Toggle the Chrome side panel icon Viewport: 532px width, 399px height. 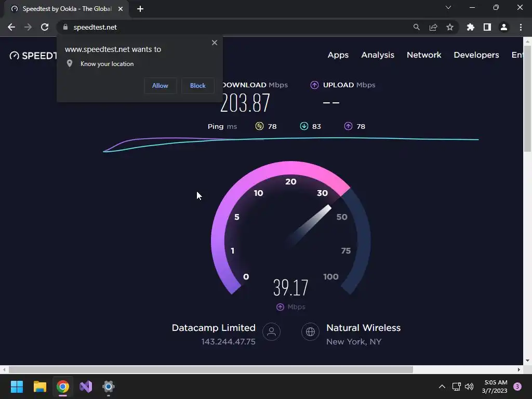[487, 27]
